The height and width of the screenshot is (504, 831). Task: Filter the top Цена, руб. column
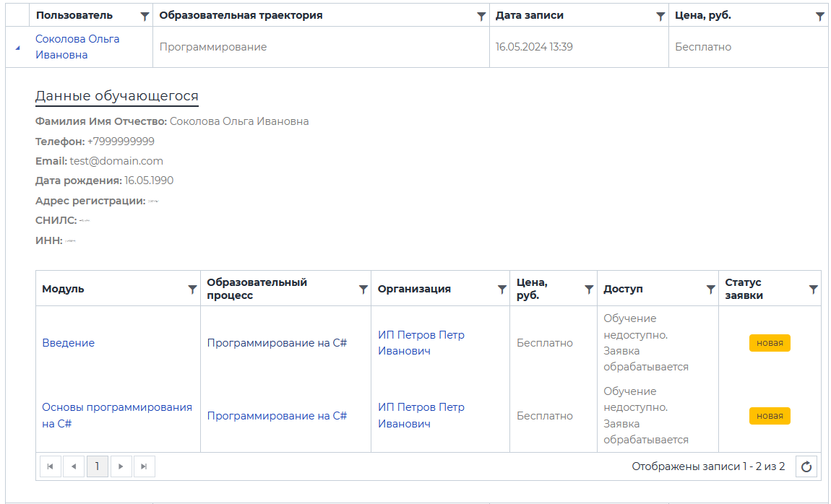pos(820,16)
